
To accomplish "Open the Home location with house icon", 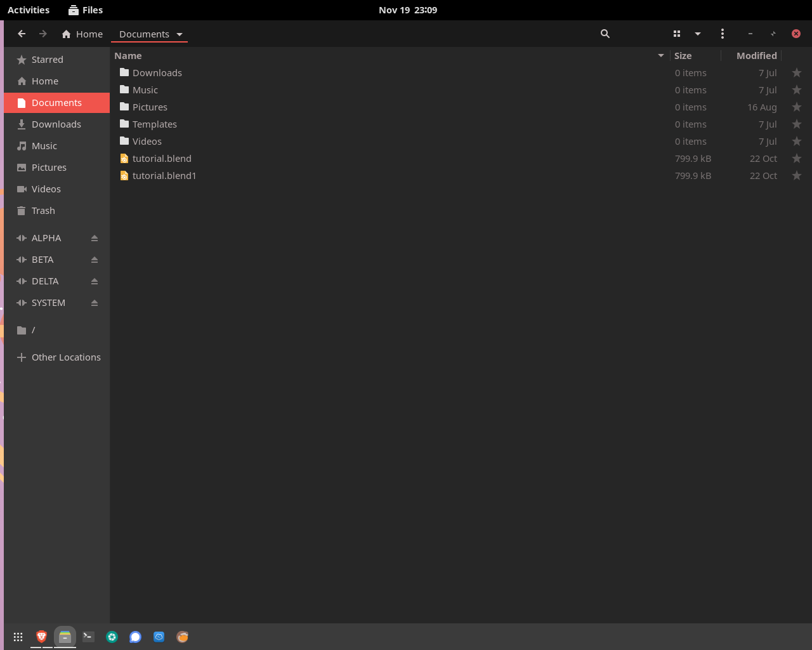I will point(82,34).
